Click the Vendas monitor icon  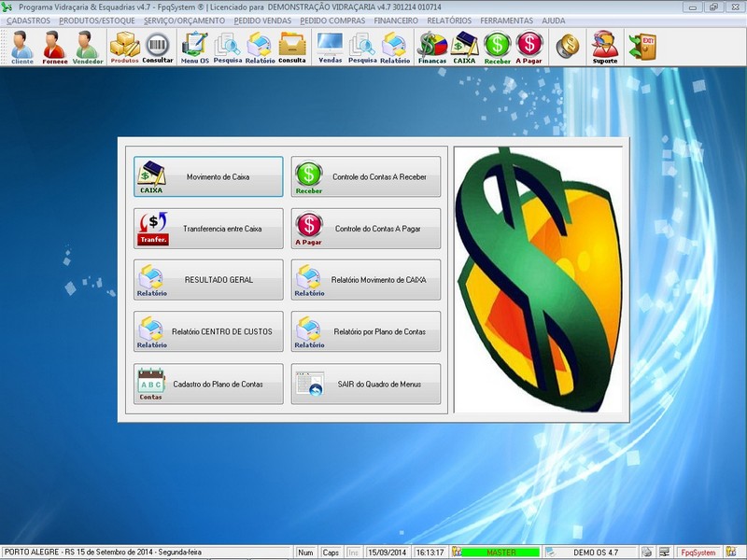point(330,46)
